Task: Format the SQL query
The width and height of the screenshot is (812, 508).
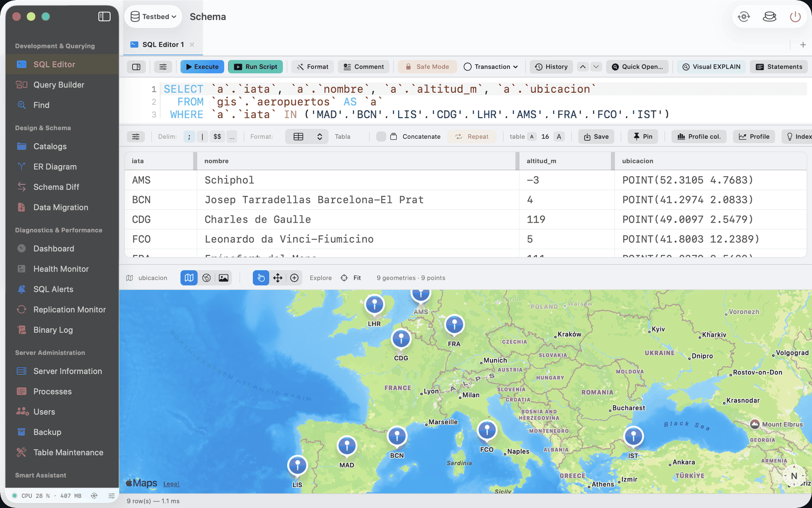Action: 312,67
